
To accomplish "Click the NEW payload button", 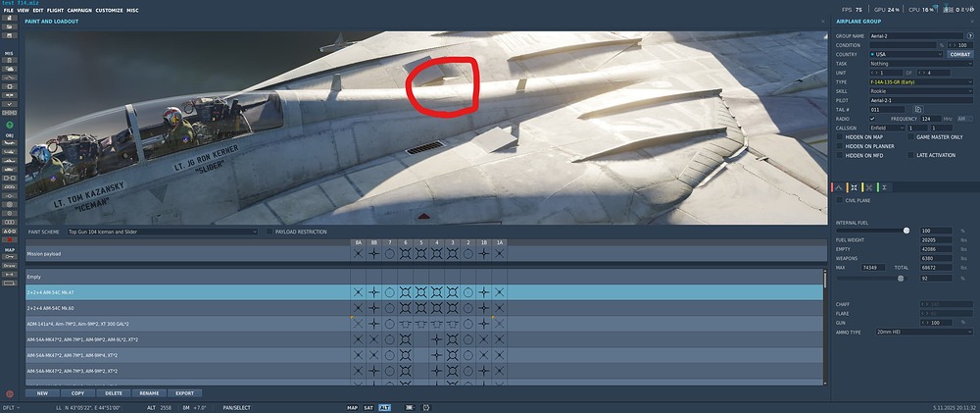I will coord(42,393).
